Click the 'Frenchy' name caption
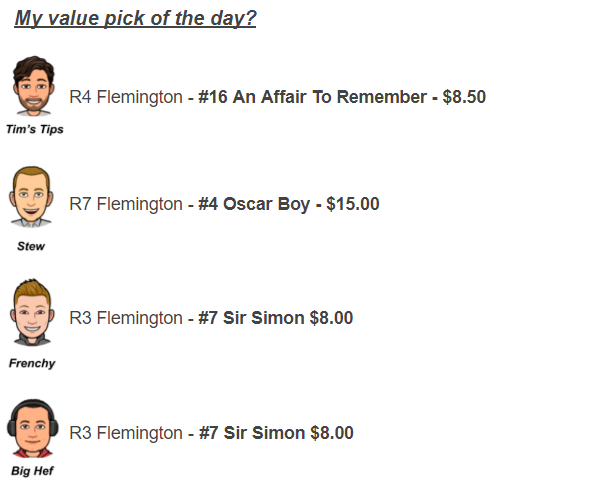 coord(32,363)
